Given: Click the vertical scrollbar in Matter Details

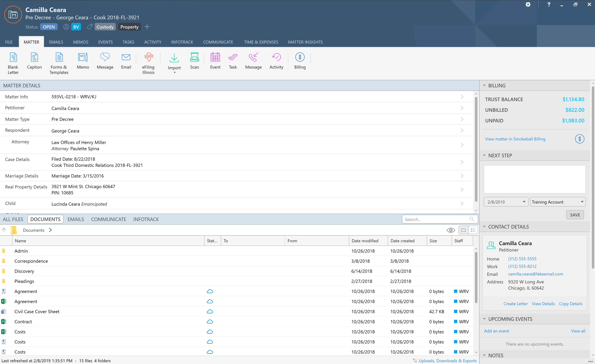Looking at the screenshot, I should pyautogui.click(x=476, y=150).
